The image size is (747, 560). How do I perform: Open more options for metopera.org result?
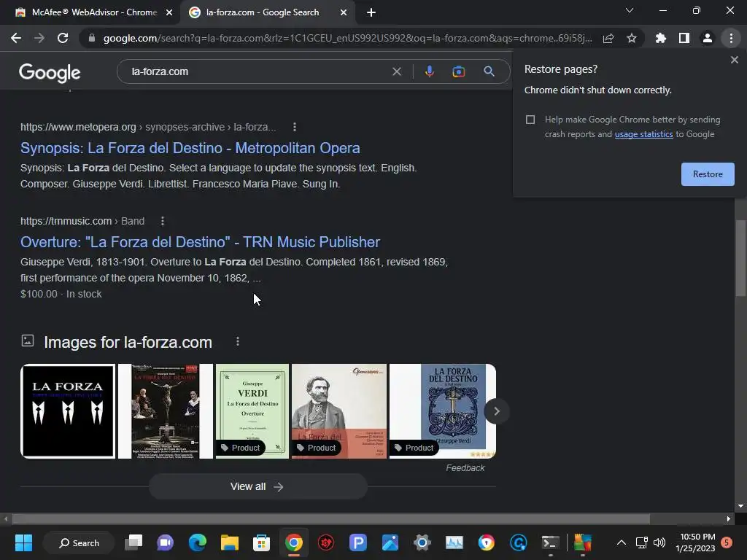pos(295,127)
